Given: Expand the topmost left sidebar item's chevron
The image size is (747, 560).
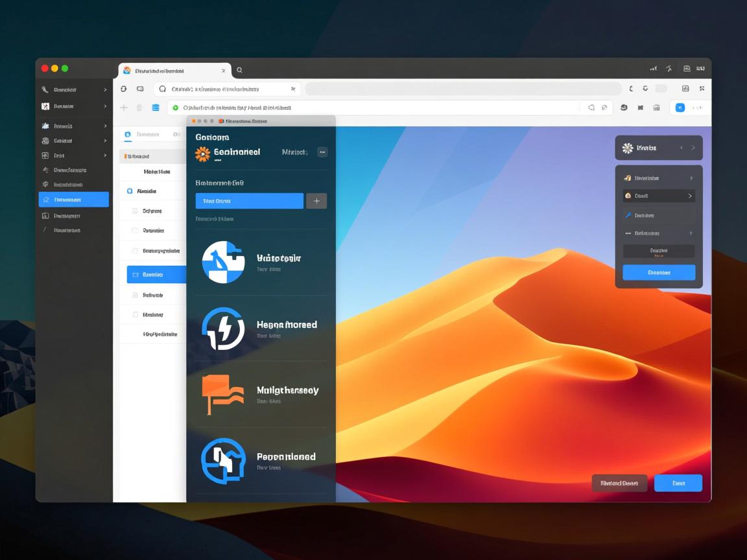Looking at the screenshot, I should [105, 90].
